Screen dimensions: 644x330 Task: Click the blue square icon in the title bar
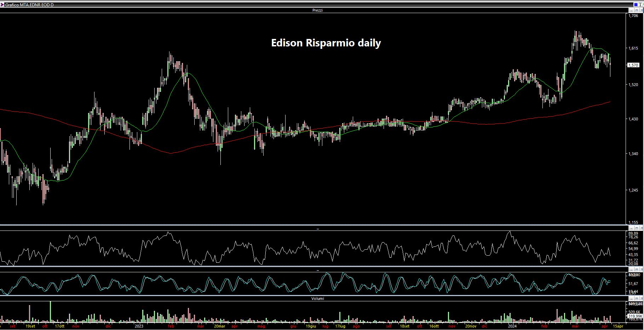click(636, 5)
